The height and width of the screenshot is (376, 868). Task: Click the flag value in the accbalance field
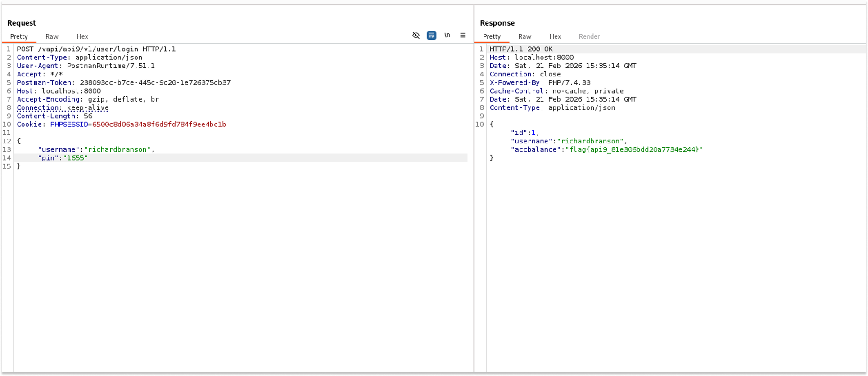pos(633,150)
